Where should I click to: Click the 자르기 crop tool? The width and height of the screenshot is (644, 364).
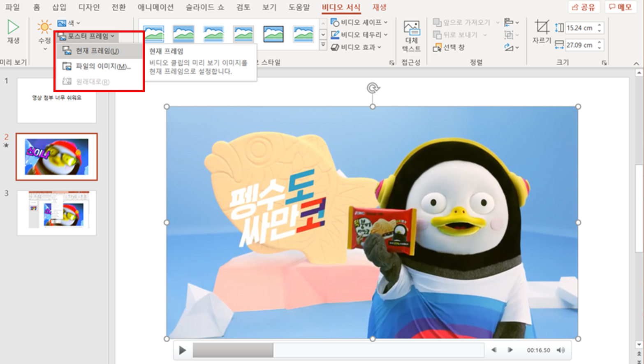click(x=542, y=32)
